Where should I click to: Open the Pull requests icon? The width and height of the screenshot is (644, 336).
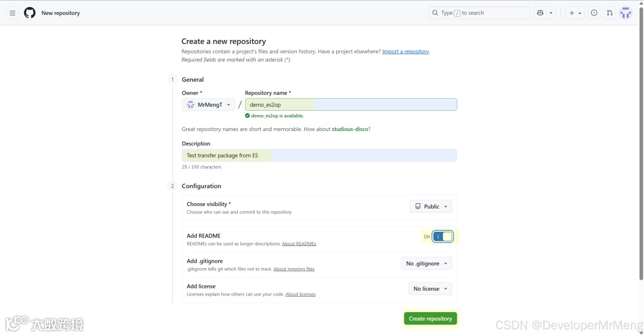[609, 13]
